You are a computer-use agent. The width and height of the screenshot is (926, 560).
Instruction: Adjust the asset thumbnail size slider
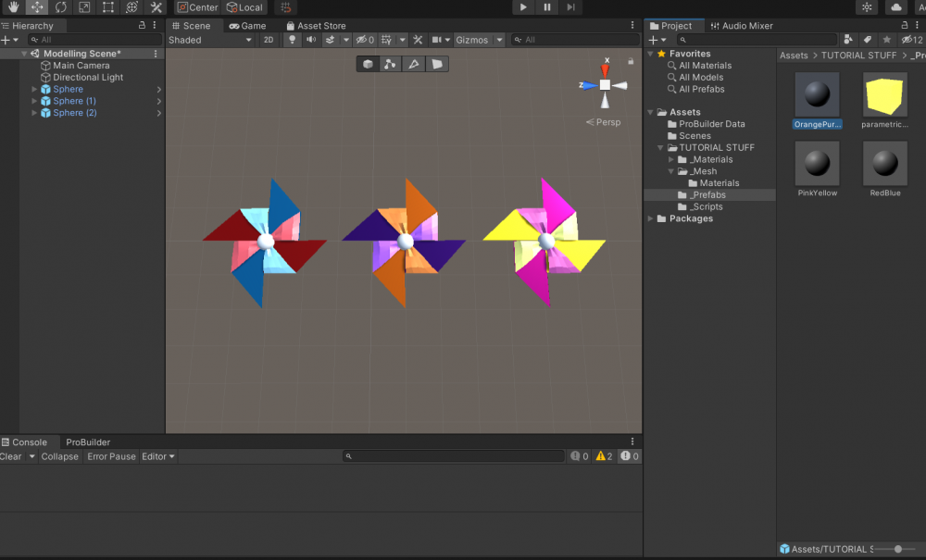[896, 549]
